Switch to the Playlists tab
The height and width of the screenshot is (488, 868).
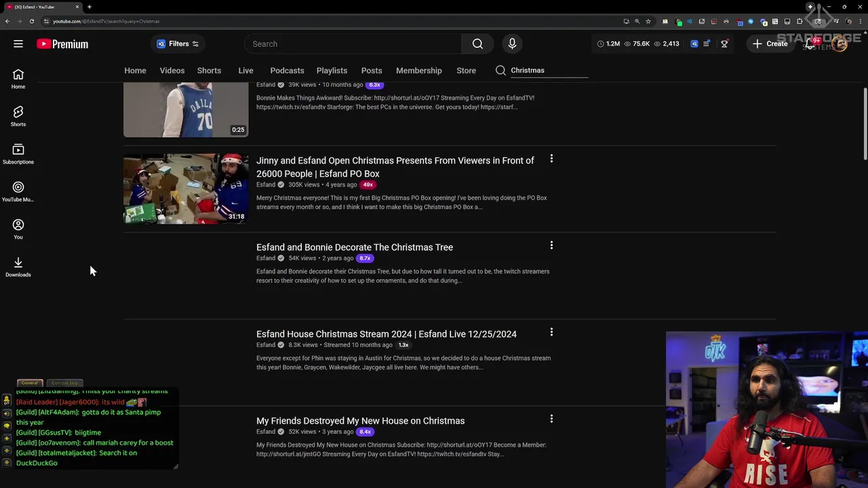click(332, 70)
